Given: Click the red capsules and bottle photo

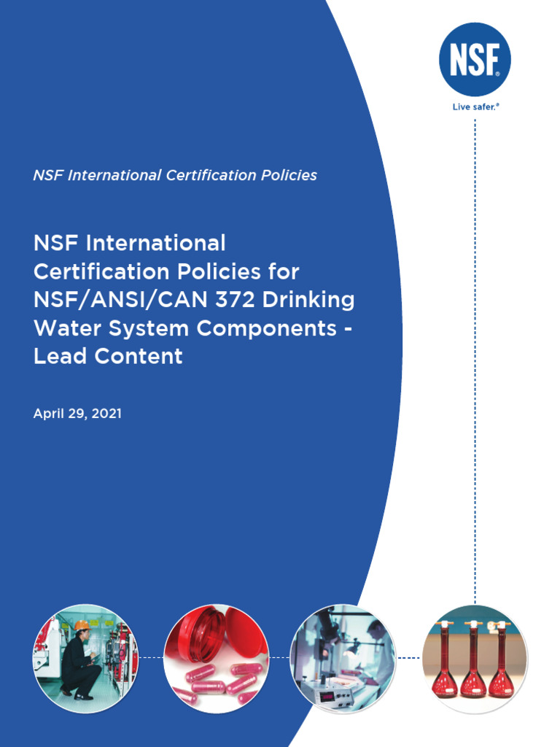Looking at the screenshot, I should coord(216,659).
